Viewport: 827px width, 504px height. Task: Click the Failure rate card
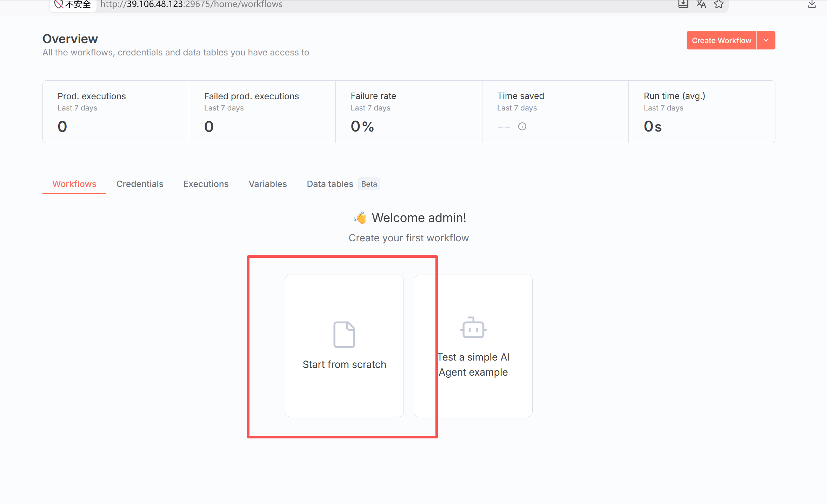[x=409, y=112]
